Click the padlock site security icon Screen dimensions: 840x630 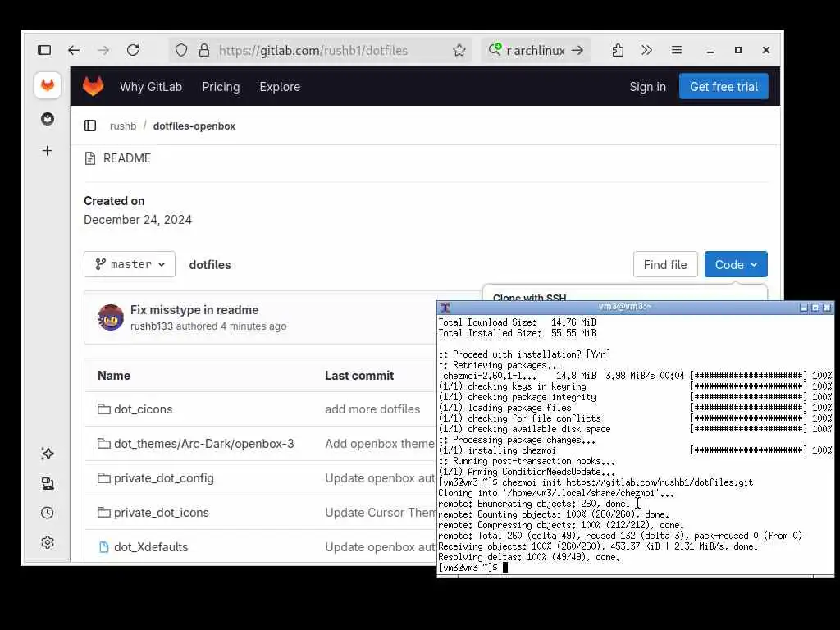[x=204, y=50]
